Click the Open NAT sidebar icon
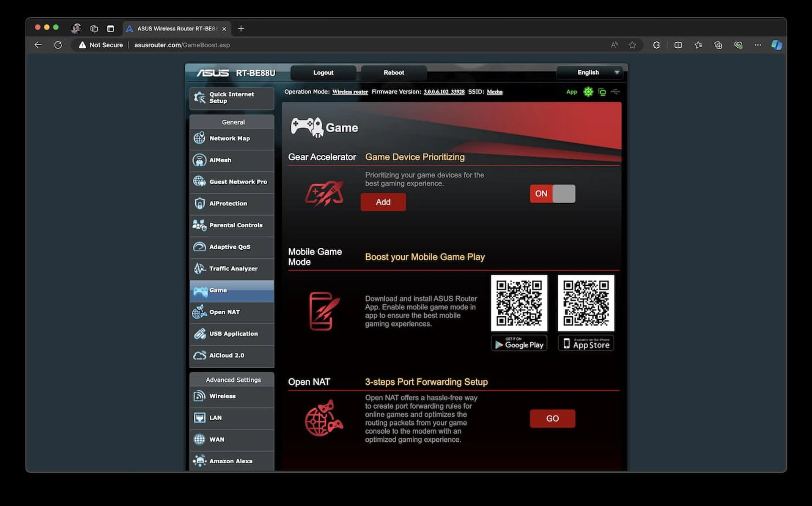 click(x=199, y=312)
